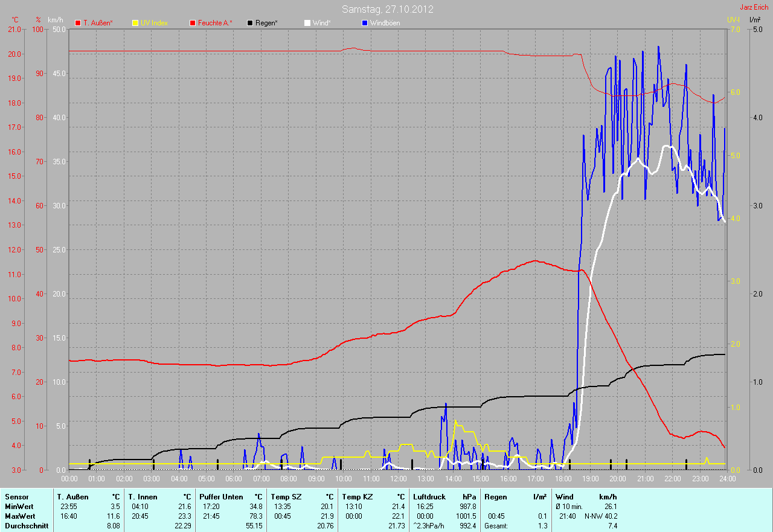Click the rain total value 1.3

(542, 526)
